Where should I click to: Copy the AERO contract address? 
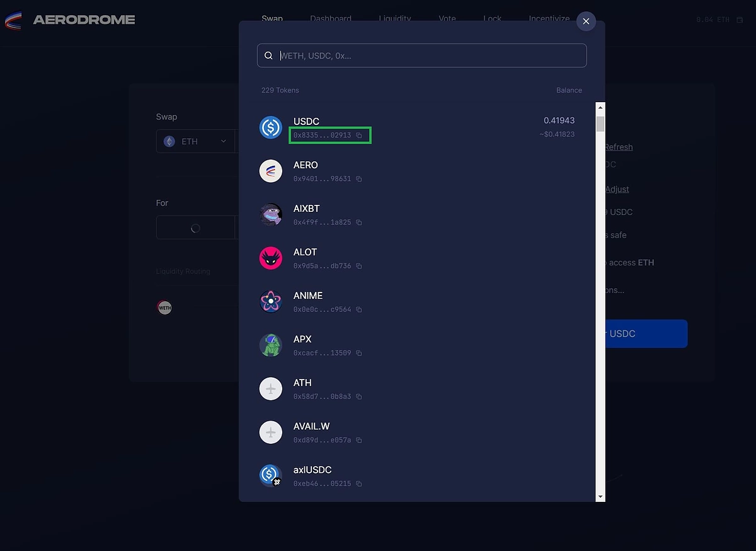point(358,179)
